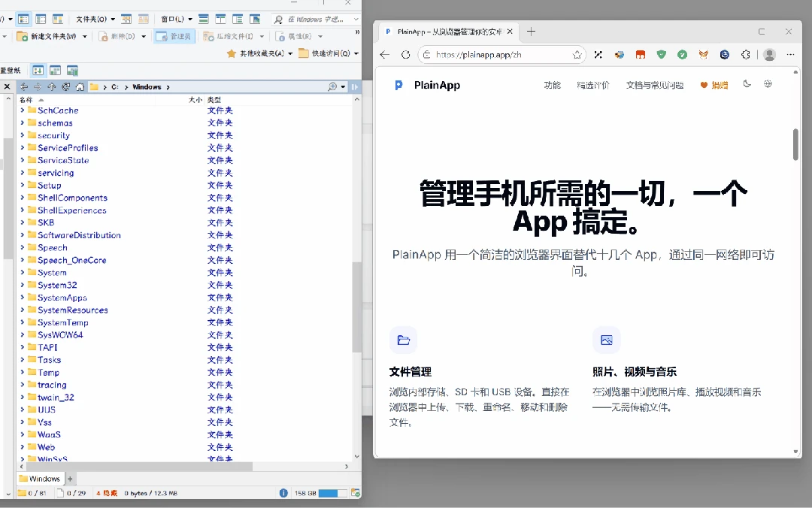Image resolution: width=812 pixels, height=508 pixels.
Task: Click the info icon in the file manager status bar
Action: click(x=283, y=493)
